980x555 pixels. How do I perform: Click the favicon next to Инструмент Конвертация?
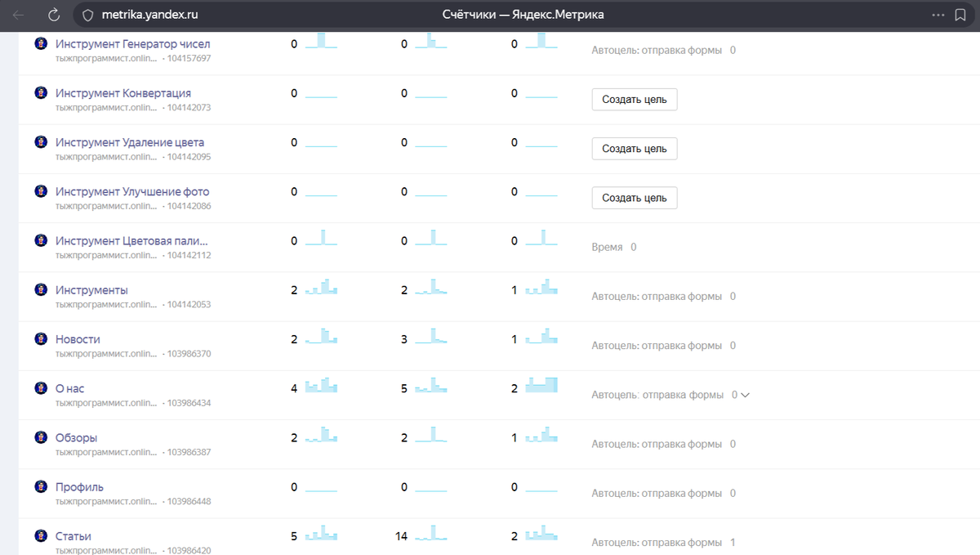coord(41,92)
